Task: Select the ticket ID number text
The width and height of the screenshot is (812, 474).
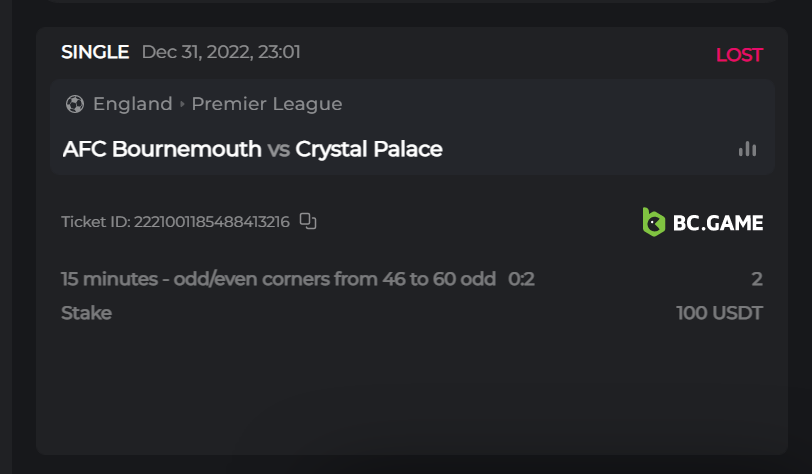Action: click(211, 222)
